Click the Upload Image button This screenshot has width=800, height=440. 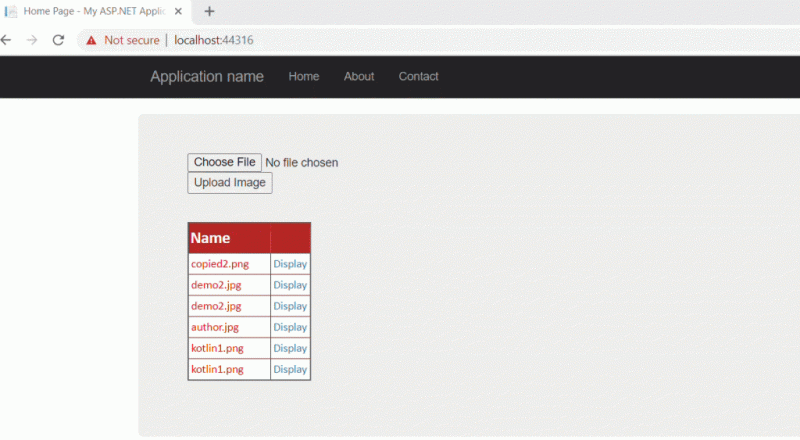230,183
